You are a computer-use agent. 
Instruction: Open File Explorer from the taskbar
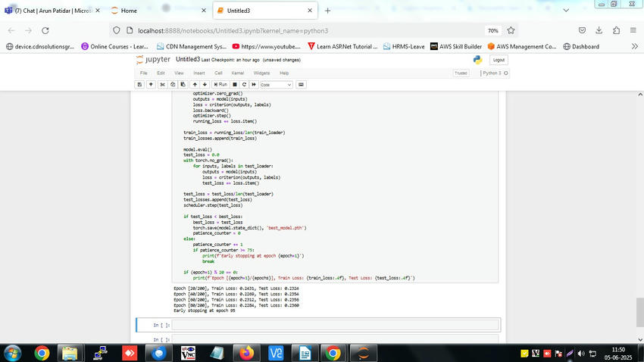click(x=70, y=353)
